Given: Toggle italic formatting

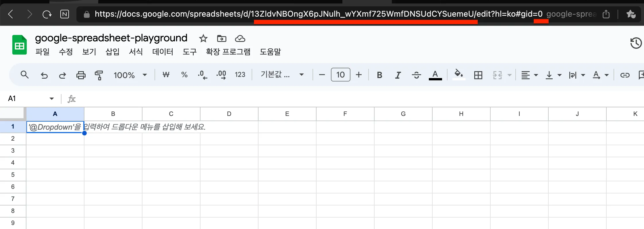Looking at the screenshot, I should [398, 75].
